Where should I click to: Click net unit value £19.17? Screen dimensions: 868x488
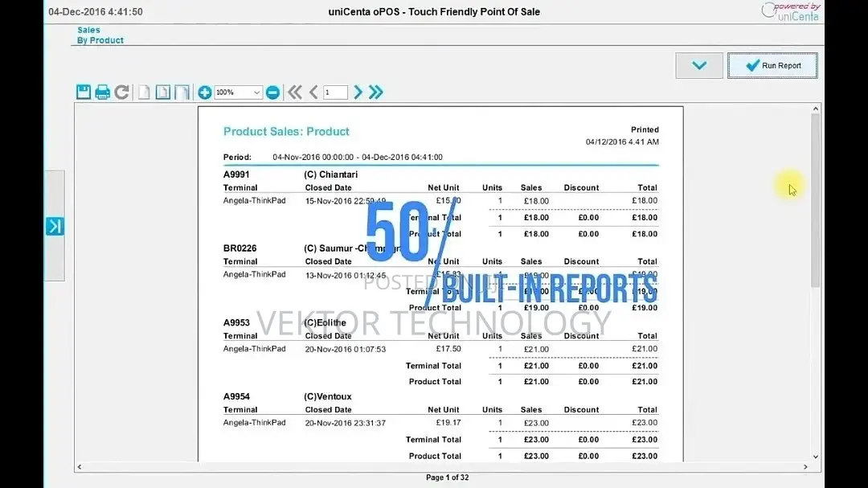click(x=448, y=423)
